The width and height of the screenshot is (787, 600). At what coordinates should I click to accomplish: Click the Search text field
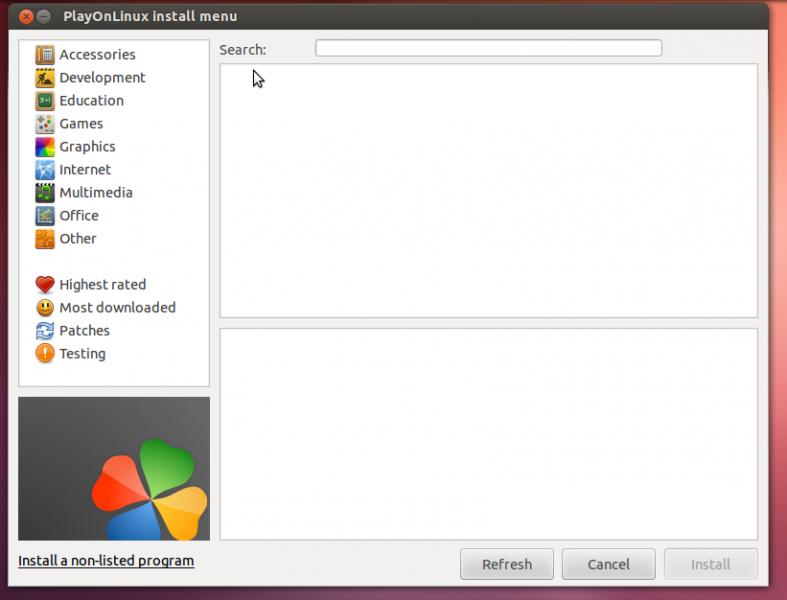pyautogui.click(x=488, y=48)
